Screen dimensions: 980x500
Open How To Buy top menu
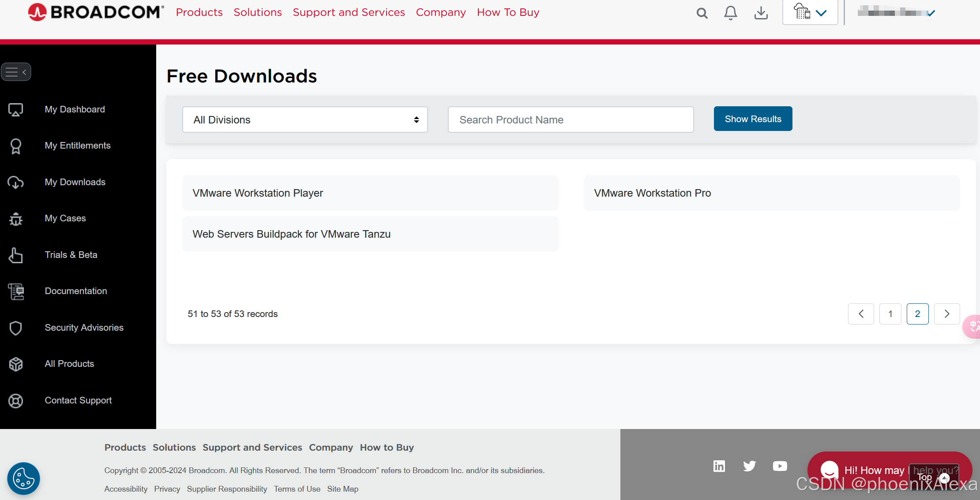[508, 12]
